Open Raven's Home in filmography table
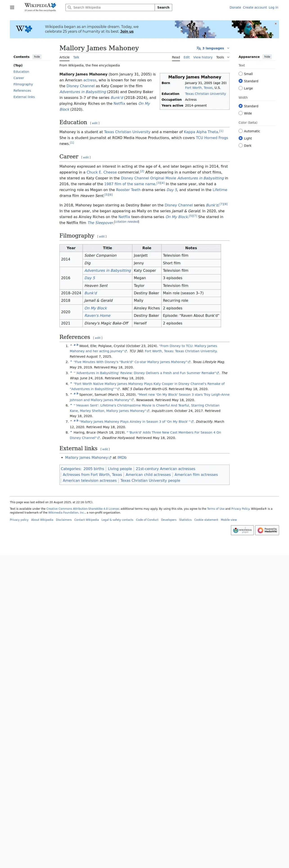This screenshot has height=868, width=289. point(97,316)
